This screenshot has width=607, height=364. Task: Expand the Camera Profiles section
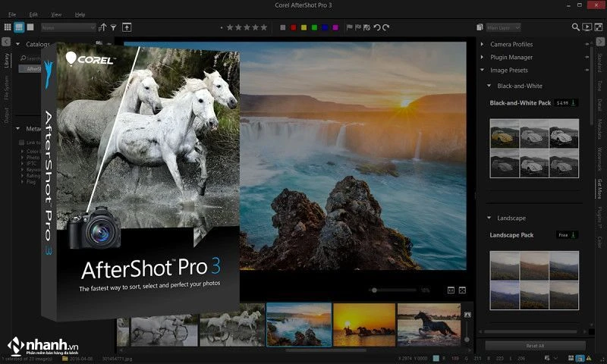coord(511,45)
